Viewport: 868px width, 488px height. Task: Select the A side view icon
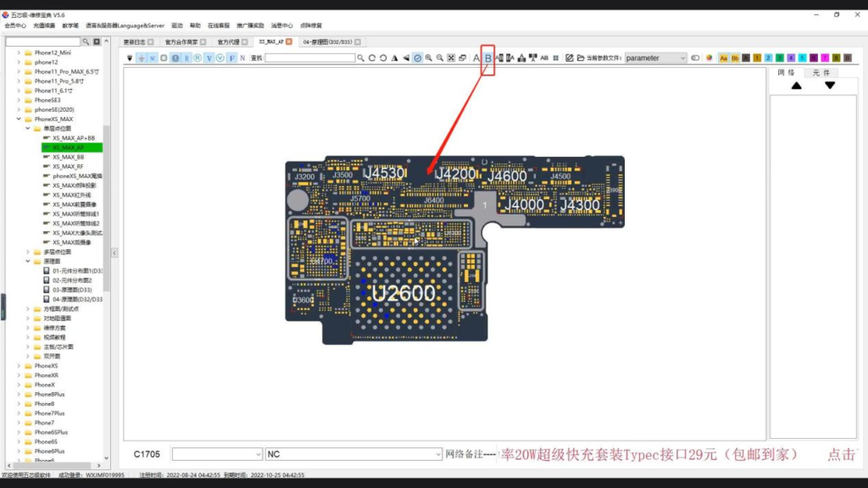pyautogui.click(x=476, y=58)
